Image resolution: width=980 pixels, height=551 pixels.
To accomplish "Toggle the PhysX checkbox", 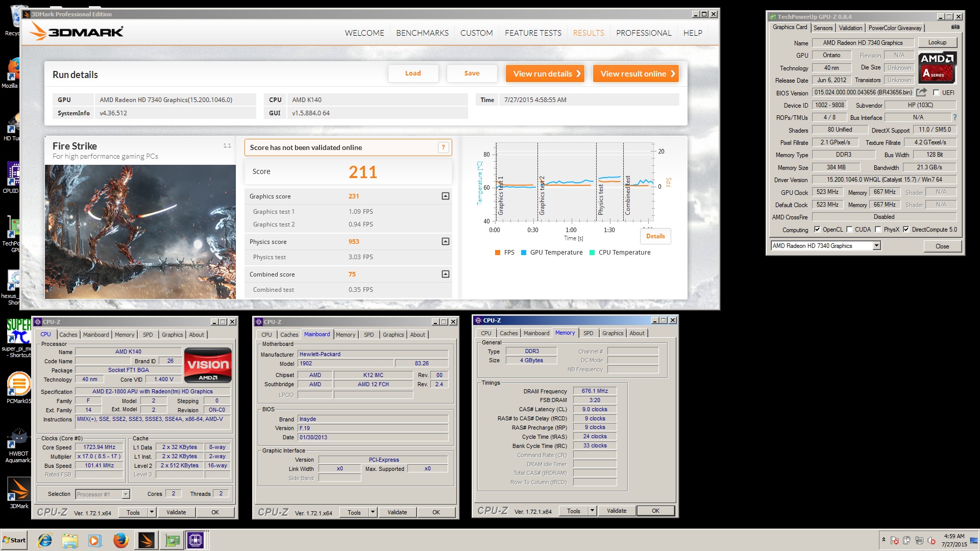I will click(878, 230).
